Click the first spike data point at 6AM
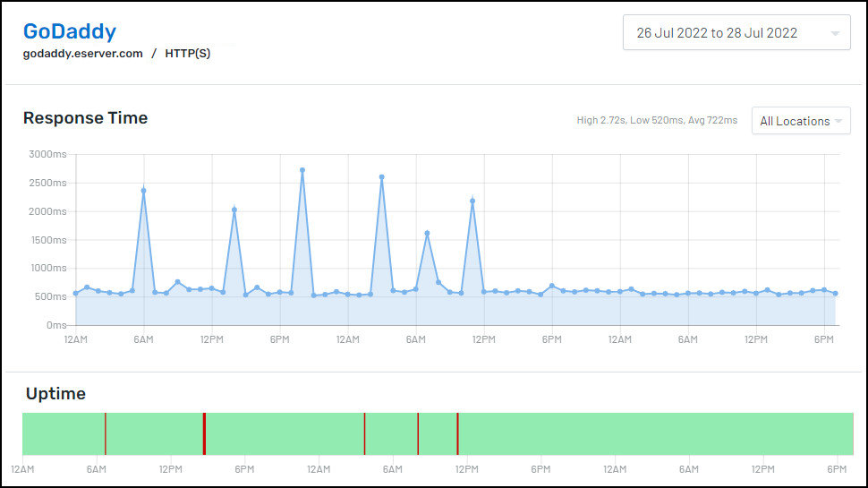The height and width of the screenshot is (488, 868). tap(143, 191)
